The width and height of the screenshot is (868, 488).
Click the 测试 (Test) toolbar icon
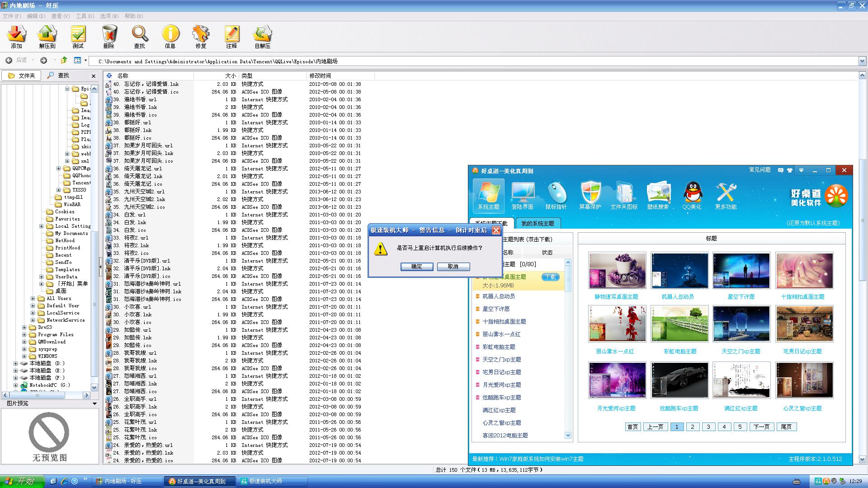(x=78, y=37)
